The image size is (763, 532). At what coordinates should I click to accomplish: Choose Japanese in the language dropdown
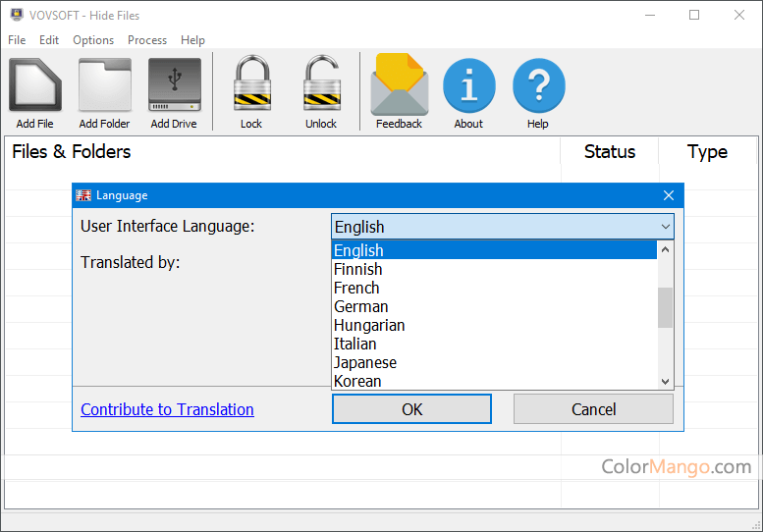365,362
